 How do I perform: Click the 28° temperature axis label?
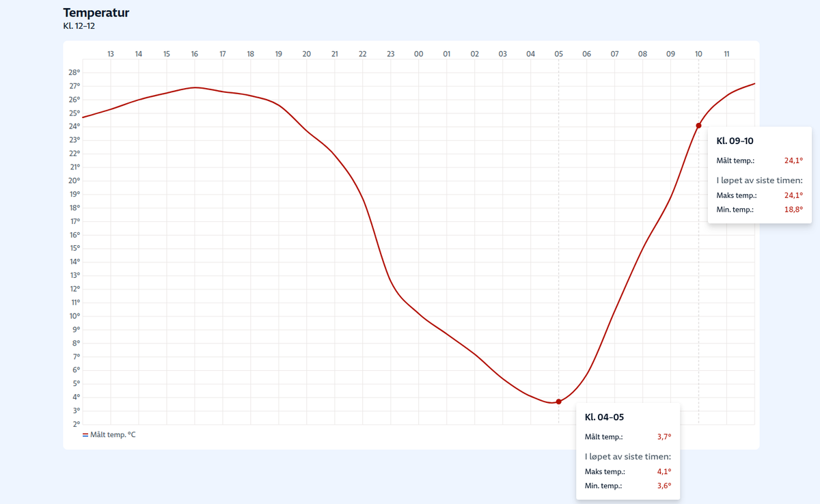click(x=74, y=72)
